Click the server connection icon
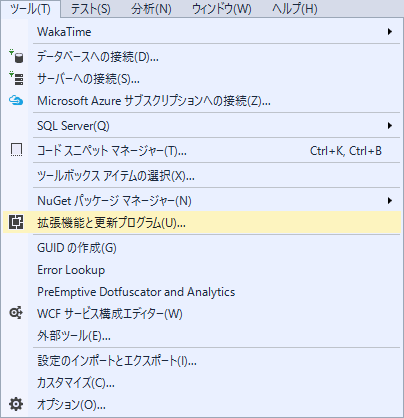 [x=16, y=78]
